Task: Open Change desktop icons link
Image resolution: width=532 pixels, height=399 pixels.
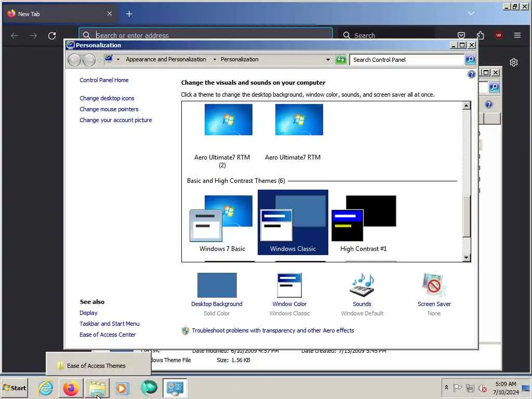Action: tap(107, 98)
